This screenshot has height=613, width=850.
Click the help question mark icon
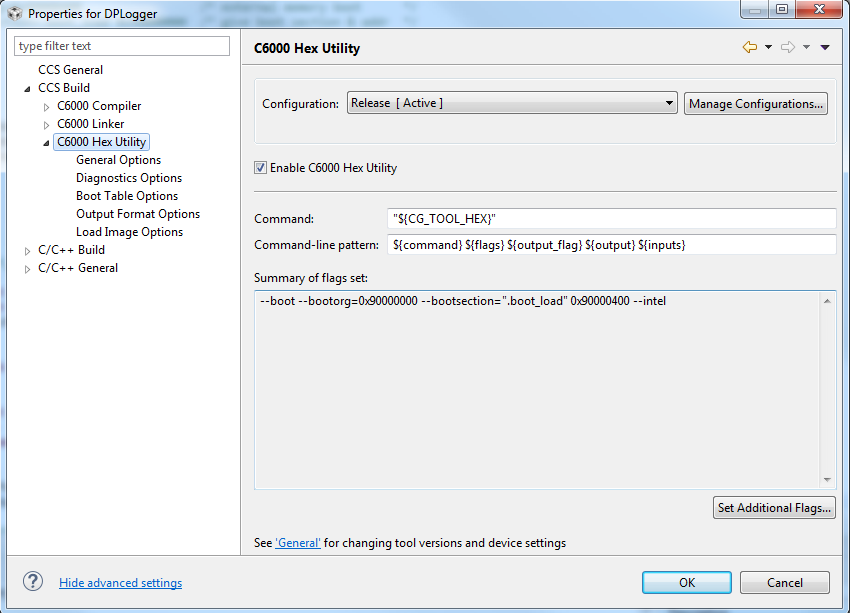click(x=33, y=582)
